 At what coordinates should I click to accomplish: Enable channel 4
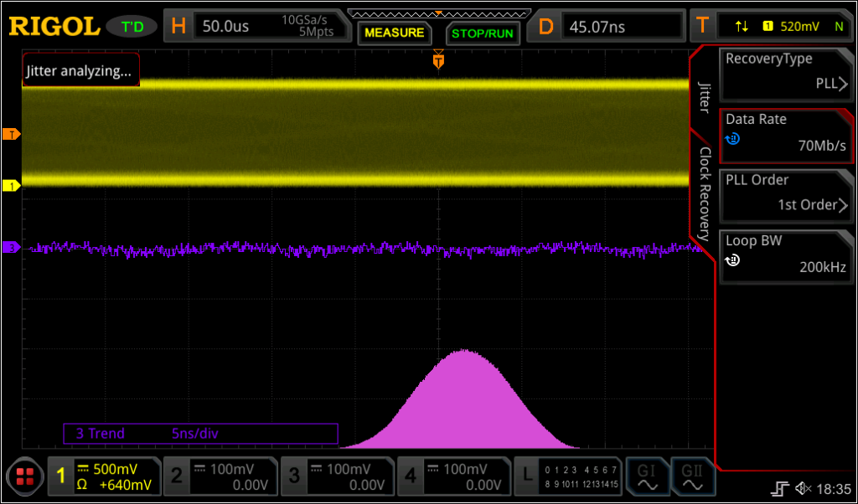click(454, 476)
